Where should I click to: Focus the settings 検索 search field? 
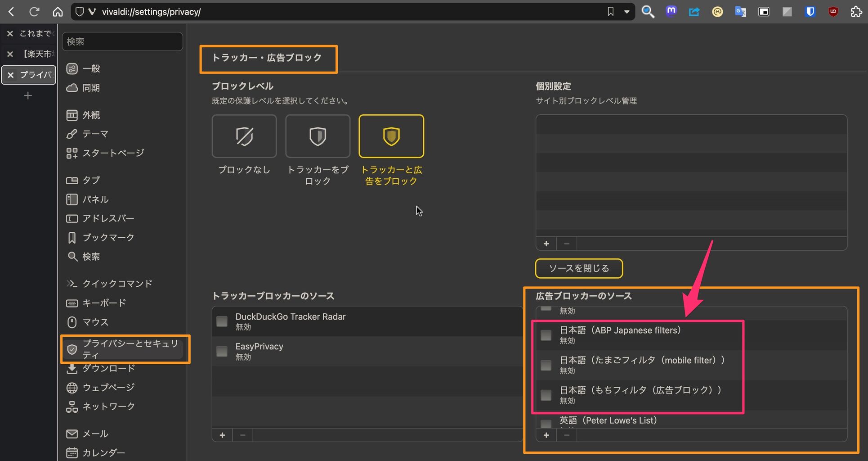[x=122, y=41]
